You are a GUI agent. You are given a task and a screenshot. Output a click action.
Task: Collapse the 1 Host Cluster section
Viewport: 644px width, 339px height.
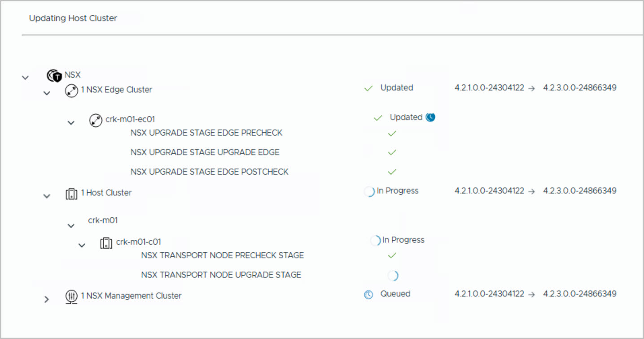click(47, 196)
